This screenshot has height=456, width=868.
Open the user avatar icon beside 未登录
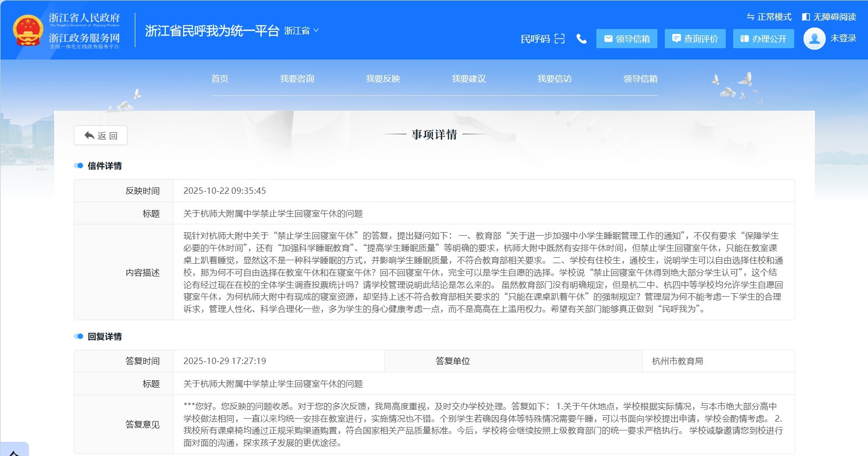point(814,38)
